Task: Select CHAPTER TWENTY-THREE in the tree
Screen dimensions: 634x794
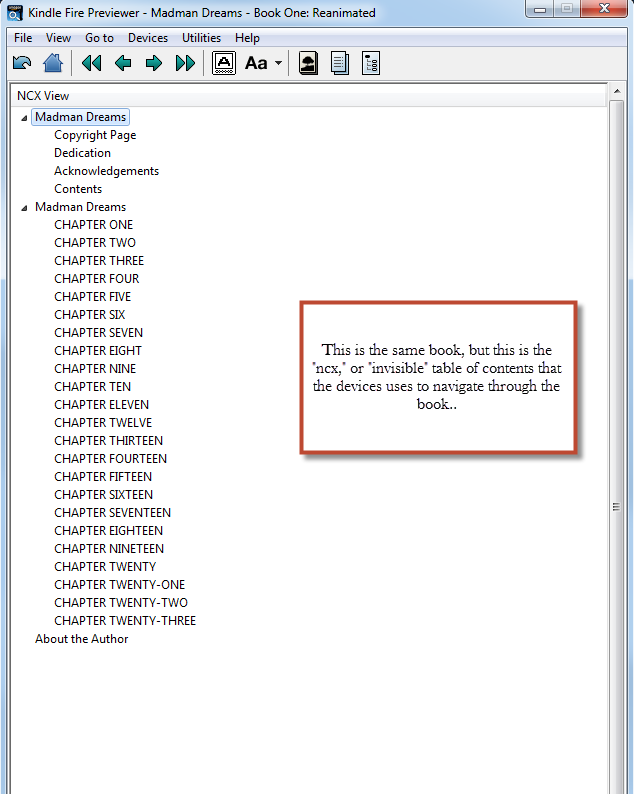Action: point(125,621)
